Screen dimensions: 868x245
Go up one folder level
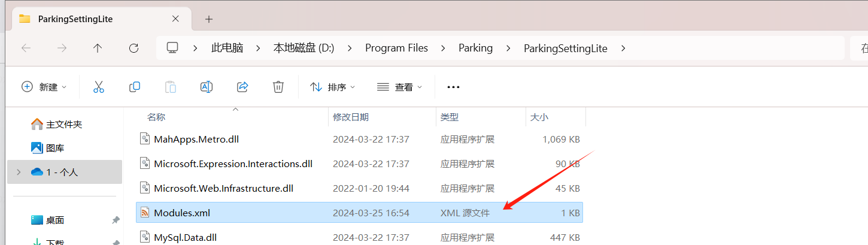tap(98, 49)
